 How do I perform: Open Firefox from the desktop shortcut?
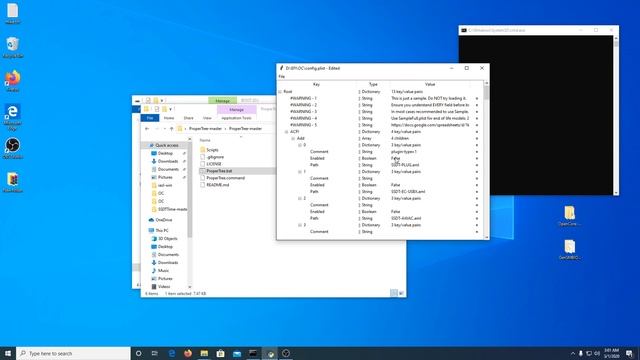coord(13,81)
